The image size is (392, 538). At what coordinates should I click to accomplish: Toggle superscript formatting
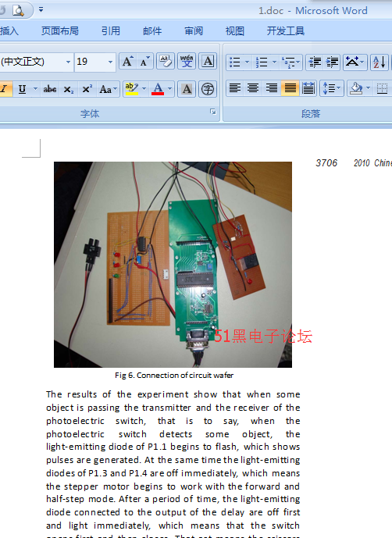tap(87, 89)
